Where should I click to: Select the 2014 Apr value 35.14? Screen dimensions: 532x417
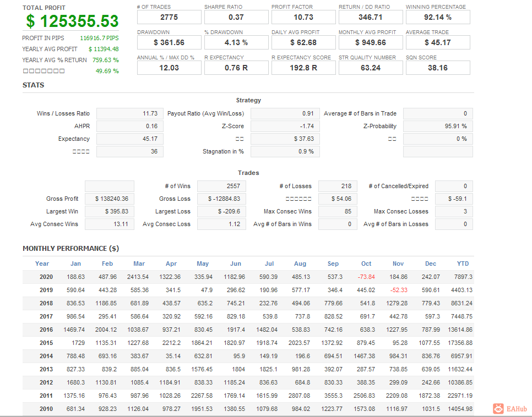(173, 356)
